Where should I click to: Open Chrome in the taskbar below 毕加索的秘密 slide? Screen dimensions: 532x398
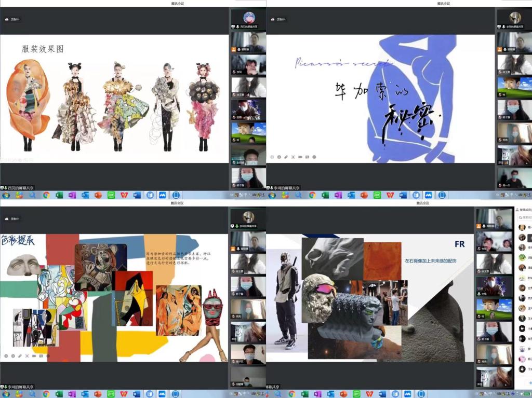[x=312, y=195]
